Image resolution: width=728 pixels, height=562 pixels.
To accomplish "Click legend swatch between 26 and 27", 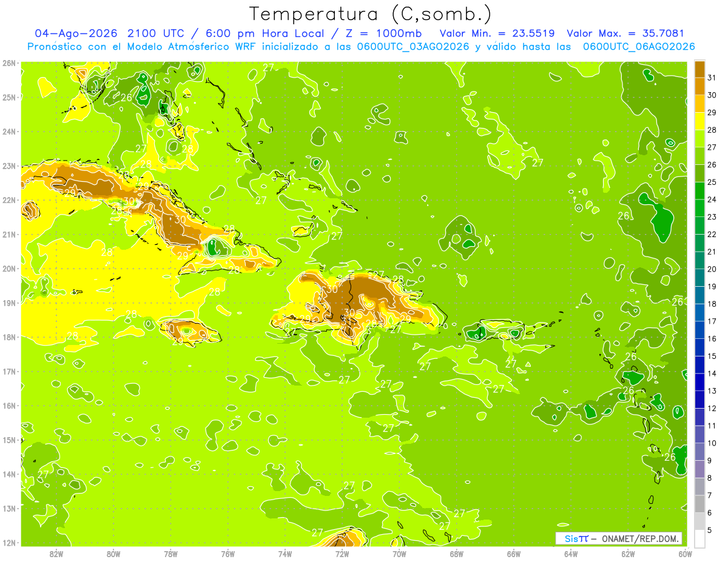I will pyautogui.click(x=699, y=156).
